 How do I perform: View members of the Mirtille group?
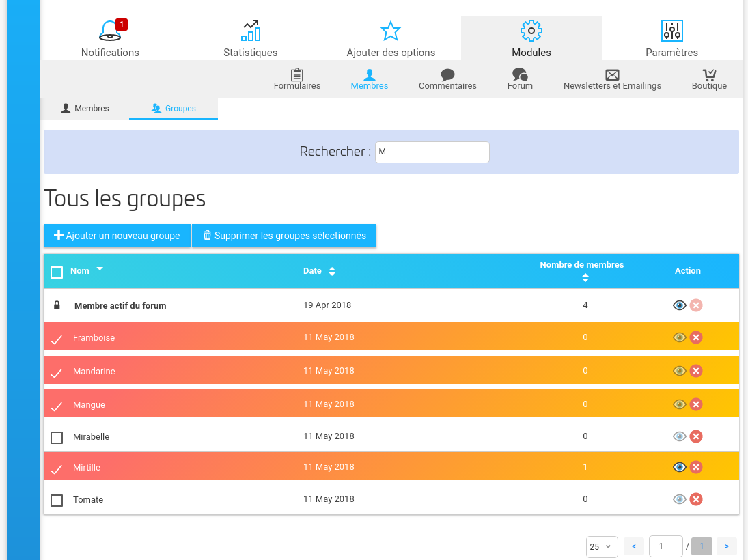pyautogui.click(x=679, y=467)
